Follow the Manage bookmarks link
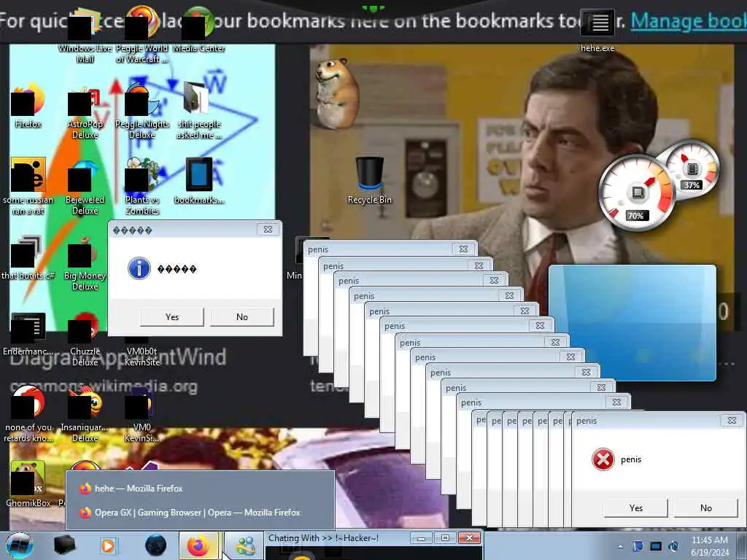The height and width of the screenshot is (560, 747). 689,21
